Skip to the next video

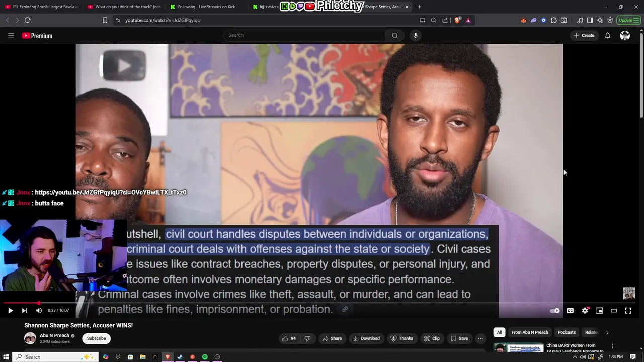[24, 311]
